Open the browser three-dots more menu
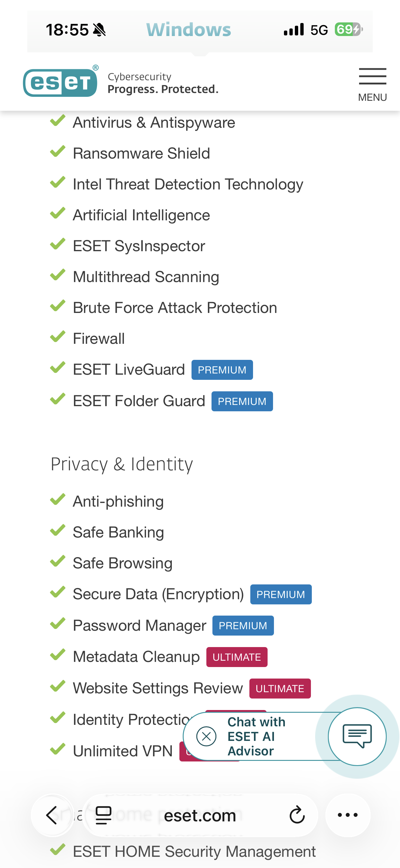Viewport: 400px width, 868px height. click(348, 815)
